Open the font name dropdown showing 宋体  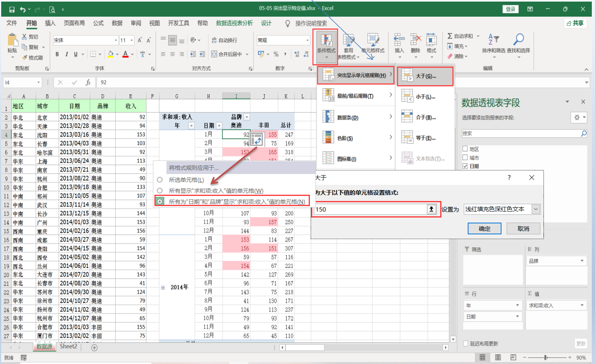(x=116, y=40)
